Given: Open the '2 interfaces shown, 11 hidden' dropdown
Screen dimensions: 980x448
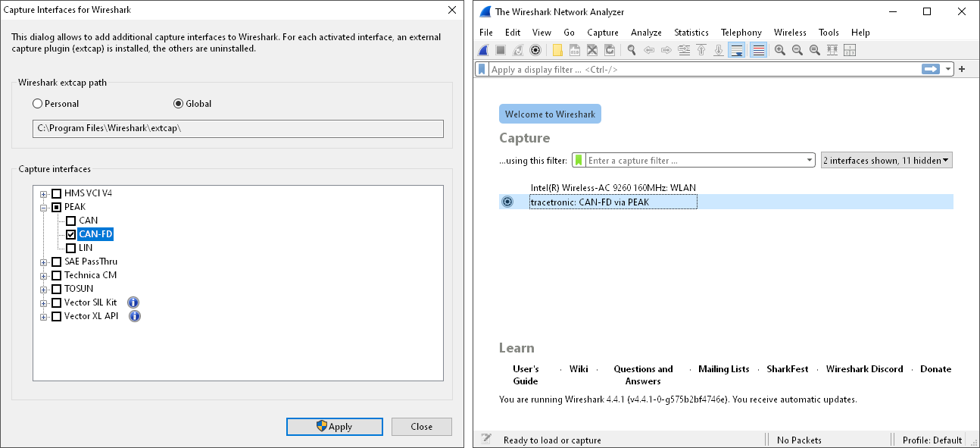Looking at the screenshot, I should (x=886, y=159).
